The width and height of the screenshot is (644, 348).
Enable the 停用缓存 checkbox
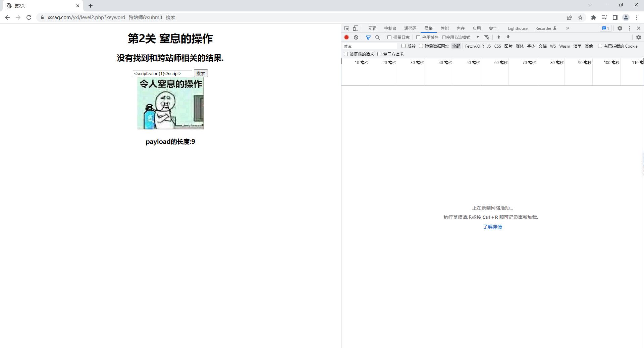click(418, 37)
